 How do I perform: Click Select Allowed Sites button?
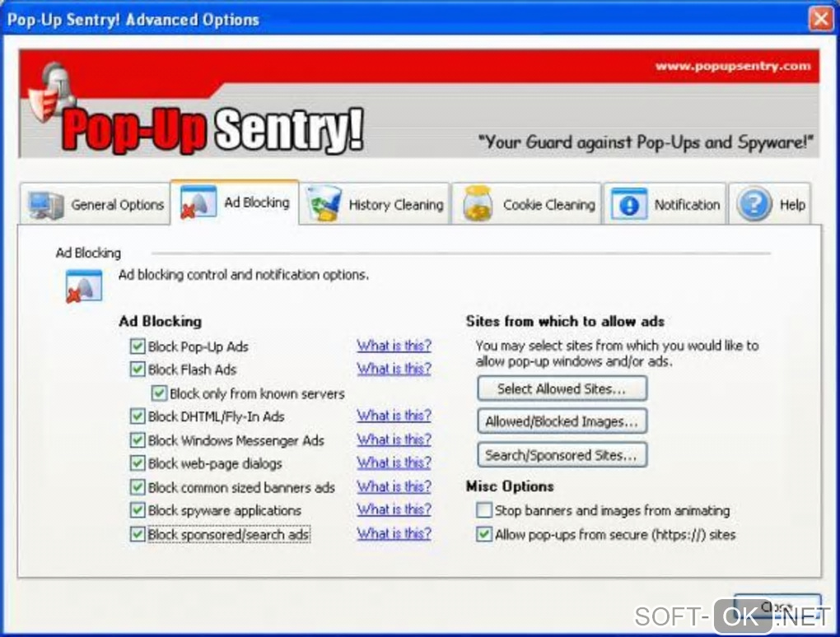point(562,388)
